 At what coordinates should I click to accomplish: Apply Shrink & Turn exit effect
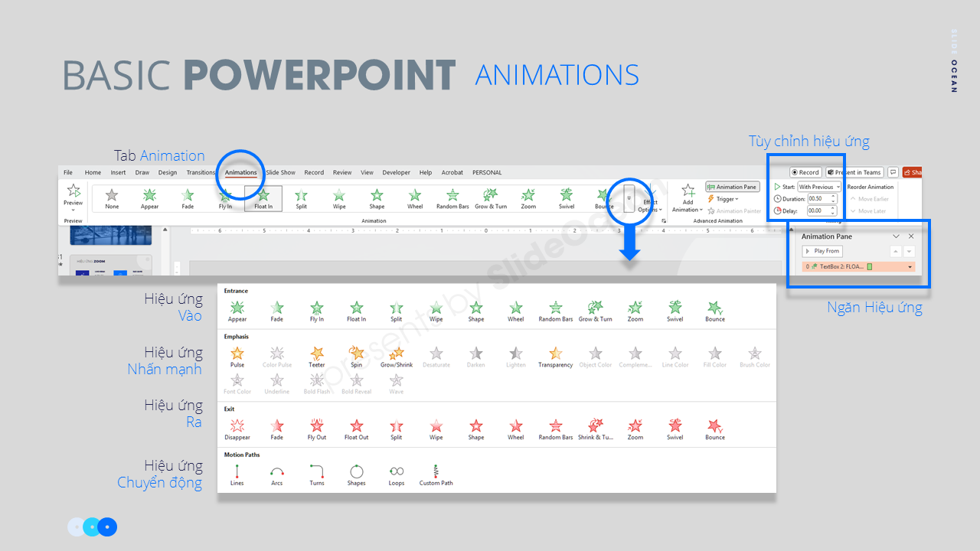pos(596,429)
